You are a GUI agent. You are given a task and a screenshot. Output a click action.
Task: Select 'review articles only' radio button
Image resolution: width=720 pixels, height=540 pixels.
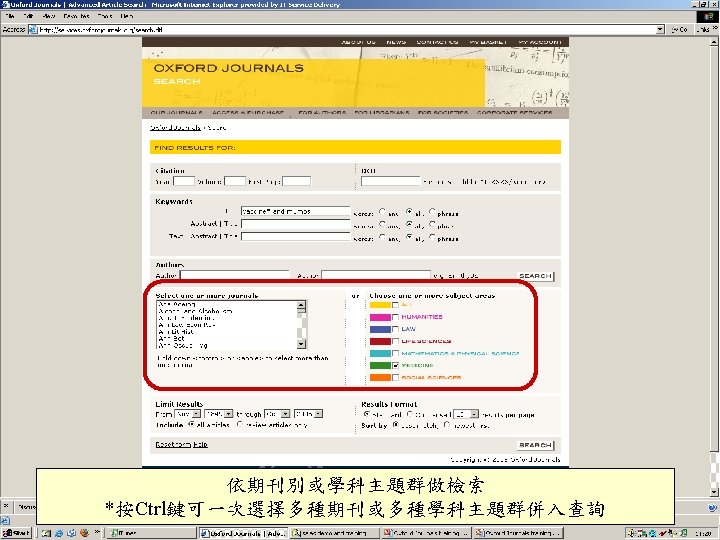[x=240, y=425]
